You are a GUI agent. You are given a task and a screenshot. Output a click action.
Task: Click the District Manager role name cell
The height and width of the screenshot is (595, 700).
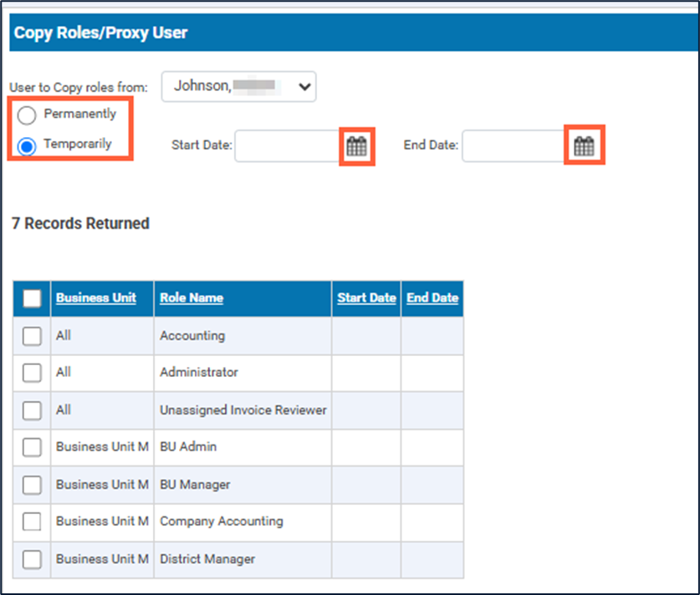click(243, 559)
